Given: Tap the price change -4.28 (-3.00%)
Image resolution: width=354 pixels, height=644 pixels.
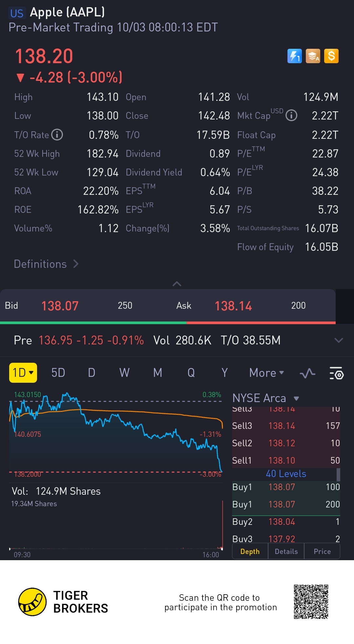Looking at the screenshot, I should coord(76,78).
